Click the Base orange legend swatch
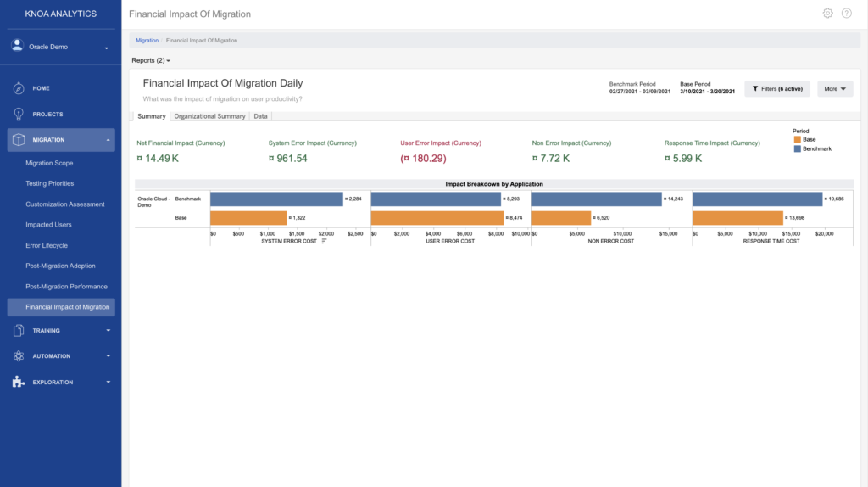The height and width of the screenshot is (487, 868). (x=797, y=140)
